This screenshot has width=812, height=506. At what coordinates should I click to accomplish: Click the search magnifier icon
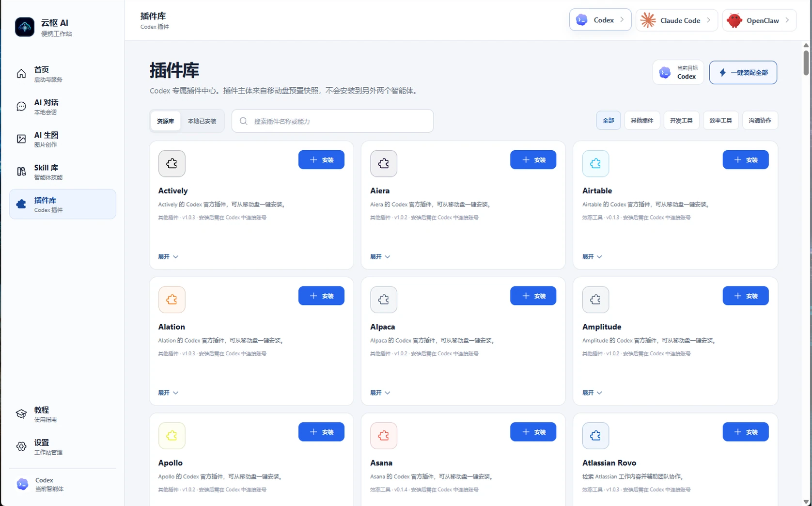coord(244,121)
